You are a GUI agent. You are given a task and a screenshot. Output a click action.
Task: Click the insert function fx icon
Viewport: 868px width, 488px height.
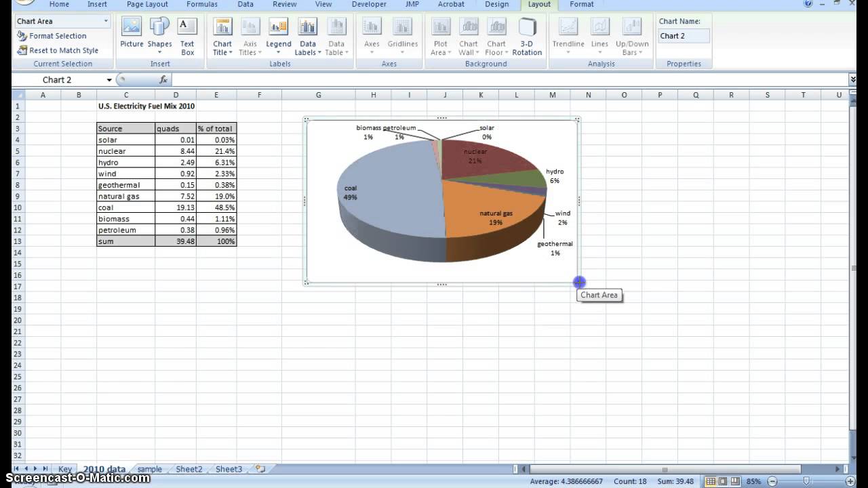(x=163, y=80)
